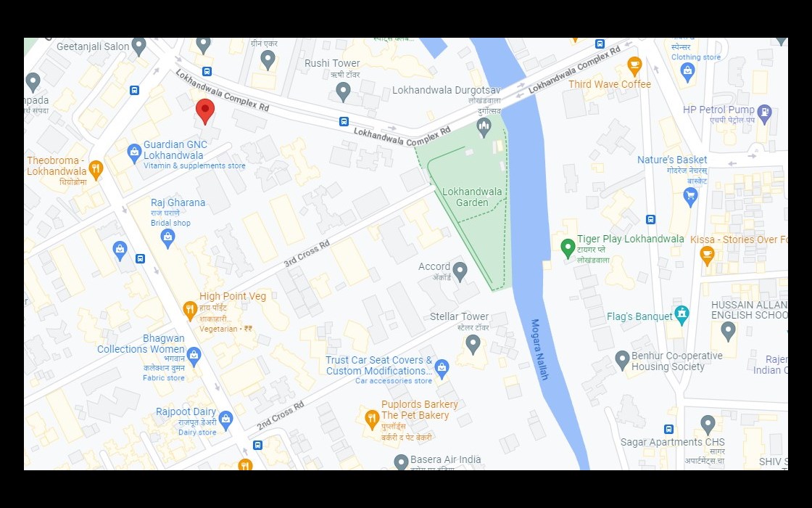Select the Rushi Tower grey pin
The image size is (812, 508).
tap(343, 91)
